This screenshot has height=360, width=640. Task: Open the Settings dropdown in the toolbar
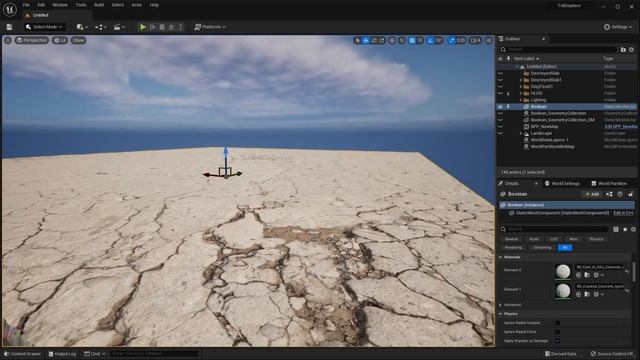click(x=618, y=27)
